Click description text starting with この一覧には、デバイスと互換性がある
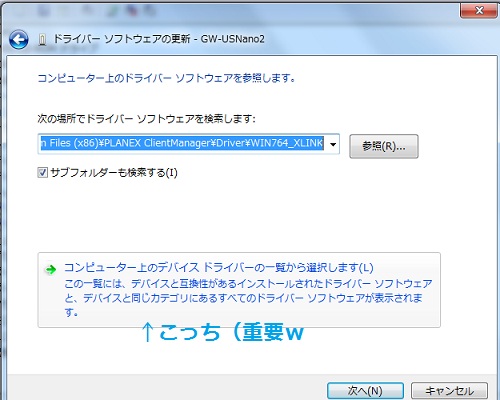This screenshot has height=400, width=500. coord(248,298)
